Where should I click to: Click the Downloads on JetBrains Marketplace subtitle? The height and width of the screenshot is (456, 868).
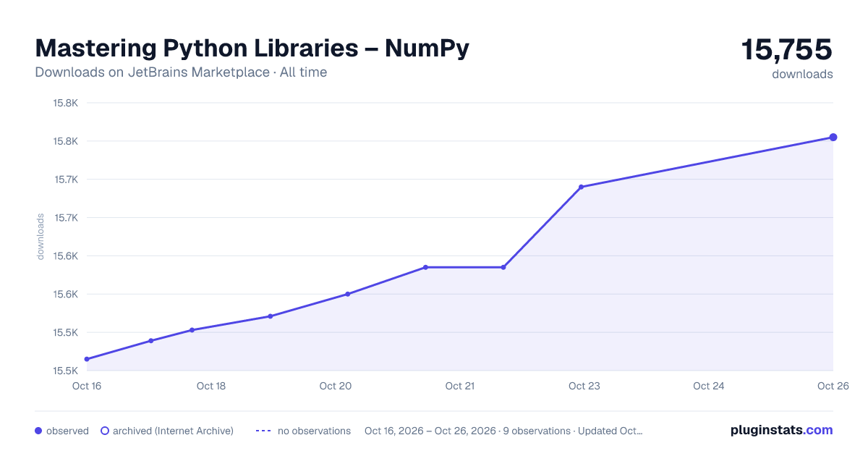tap(181, 72)
